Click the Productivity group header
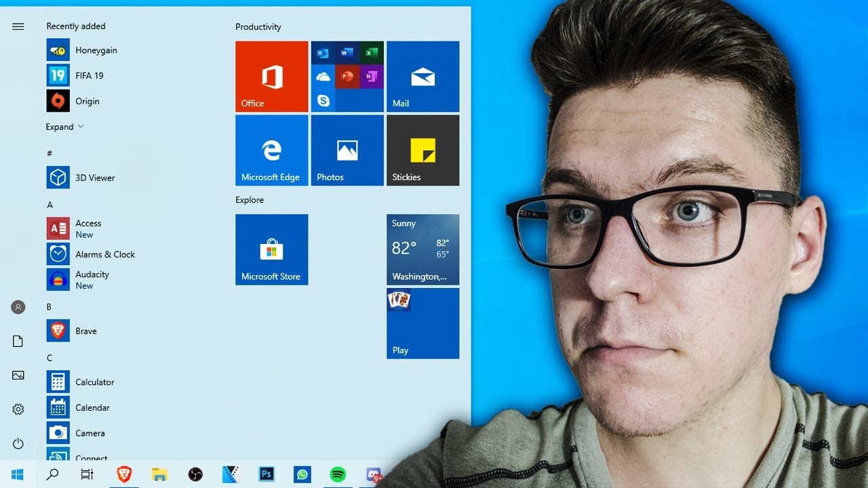The width and height of the screenshot is (868, 488). point(258,27)
